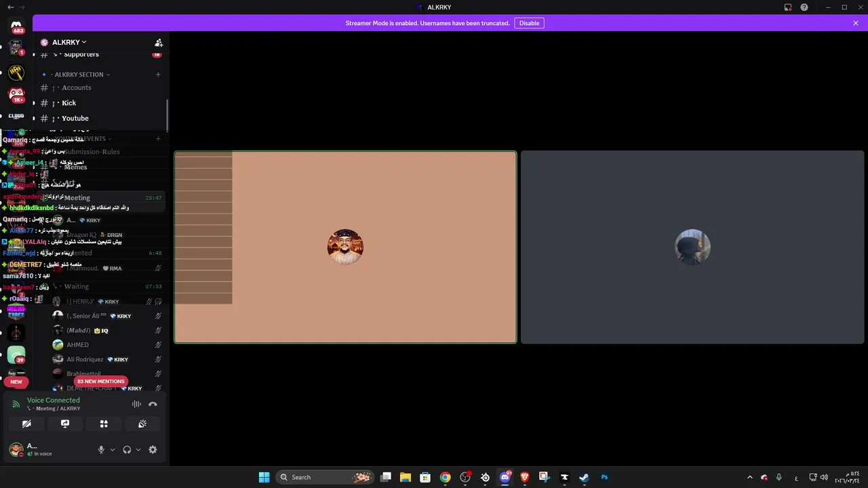Turn on camera in voice panel
The width and height of the screenshot is (868, 488).
[26, 424]
